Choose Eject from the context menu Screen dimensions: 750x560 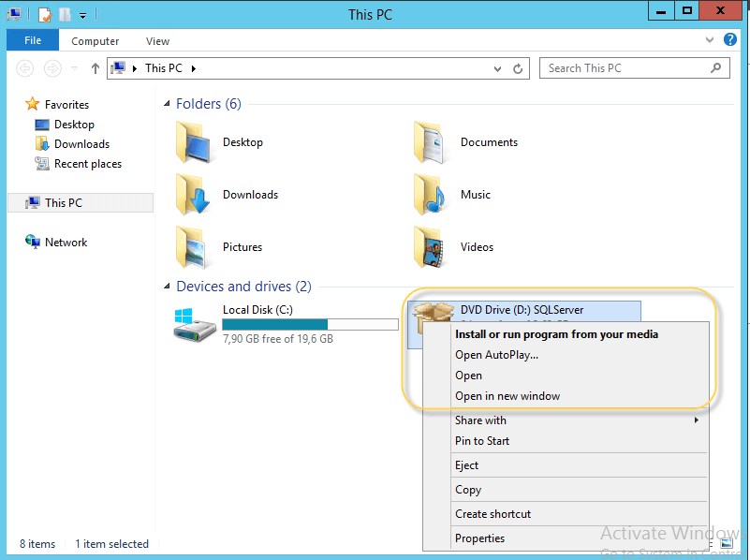466,465
